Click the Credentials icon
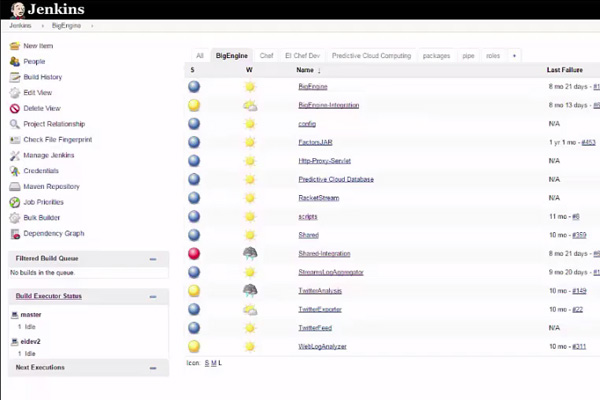 15,171
